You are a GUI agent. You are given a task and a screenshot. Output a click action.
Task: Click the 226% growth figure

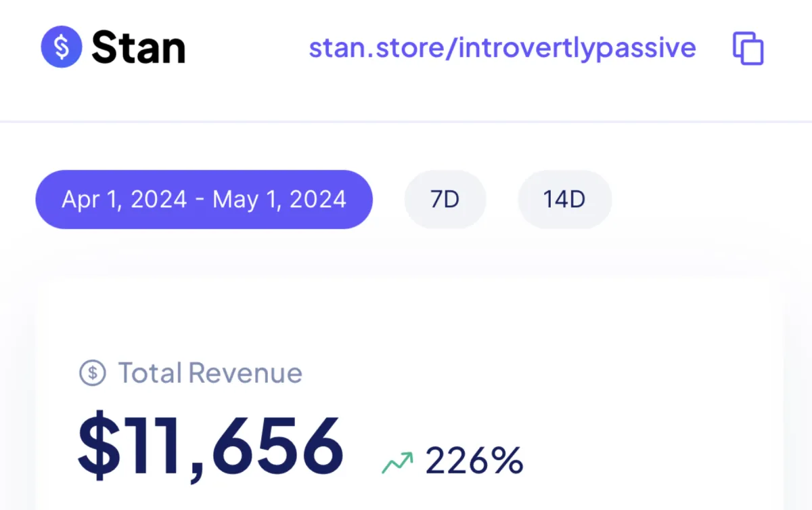pos(474,461)
